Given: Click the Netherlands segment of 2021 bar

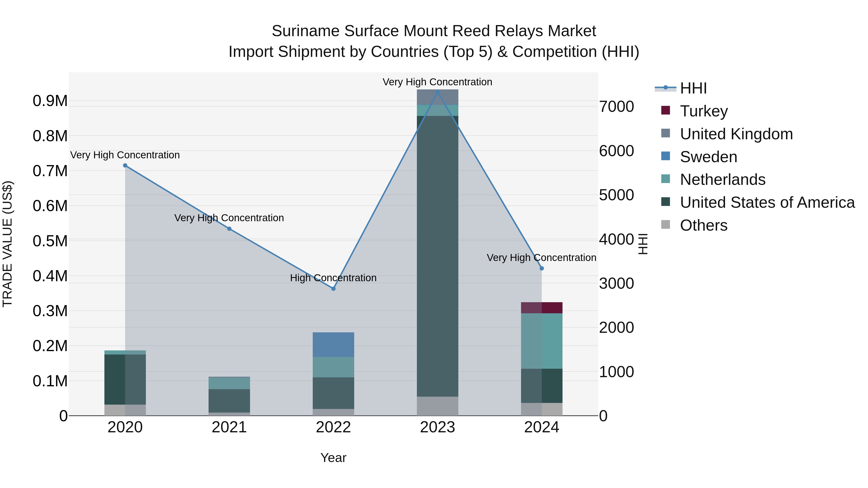Looking at the screenshot, I should 229,383.
